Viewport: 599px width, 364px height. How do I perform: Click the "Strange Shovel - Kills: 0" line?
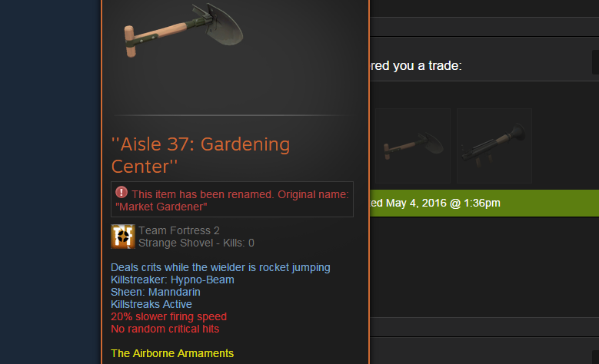click(x=196, y=243)
